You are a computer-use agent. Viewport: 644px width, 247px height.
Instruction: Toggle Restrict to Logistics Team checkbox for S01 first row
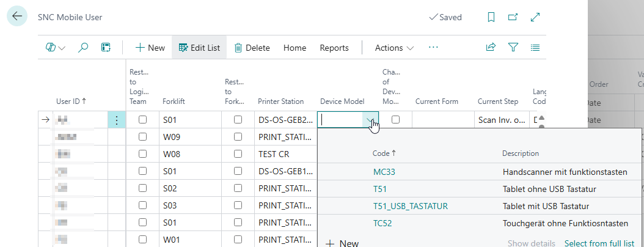[142, 120]
